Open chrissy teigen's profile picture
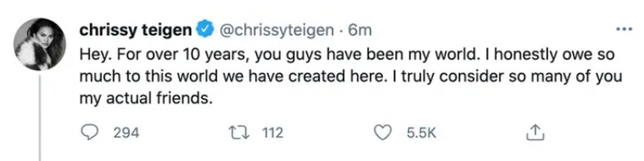This screenshot has width=644, height=161. click(x=40, y=44)
